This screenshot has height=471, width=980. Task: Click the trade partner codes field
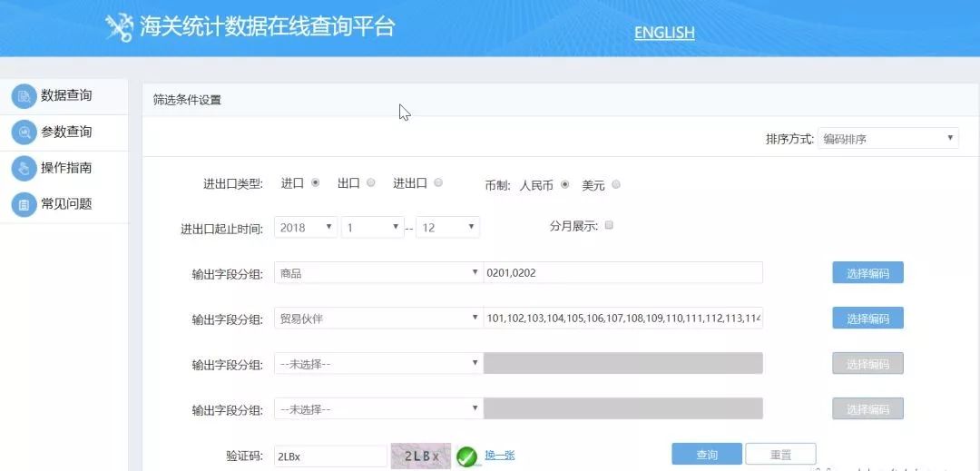pos(623,319)
